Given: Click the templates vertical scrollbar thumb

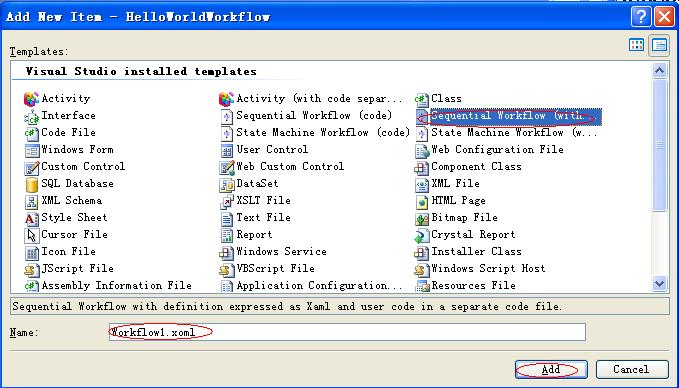Looking at the screenshot, I should (x=660, y=145).
